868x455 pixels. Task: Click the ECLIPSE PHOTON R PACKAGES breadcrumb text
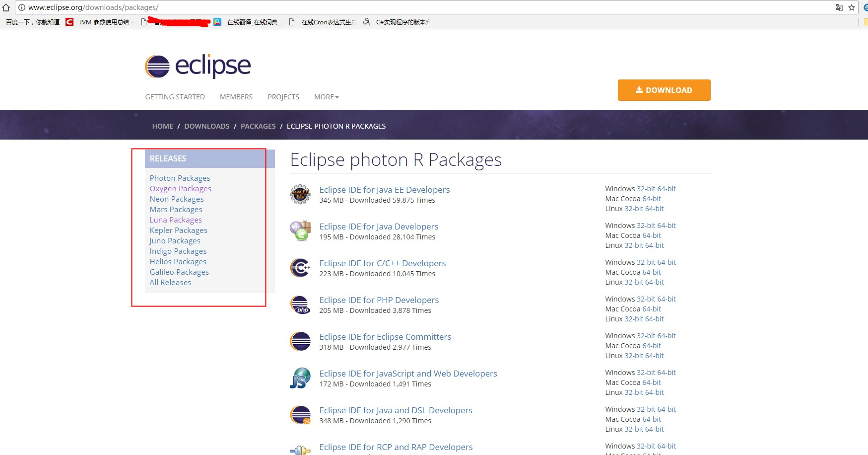coord(336,126)
